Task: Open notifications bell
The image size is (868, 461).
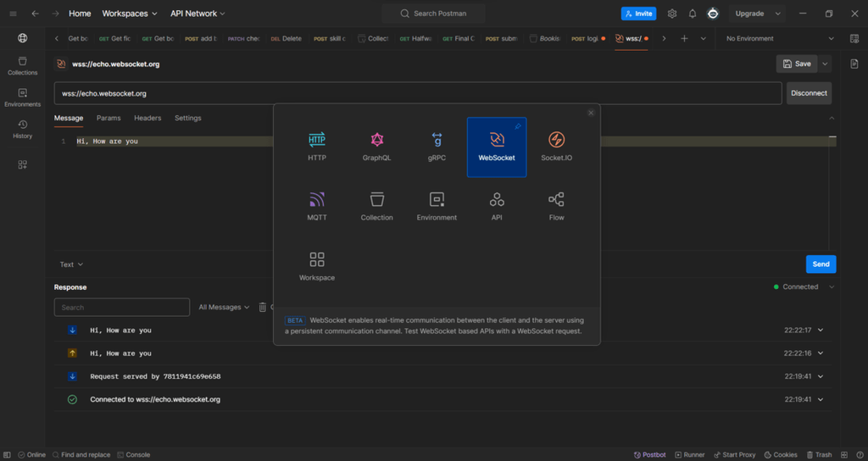Action: coord(693,14)
